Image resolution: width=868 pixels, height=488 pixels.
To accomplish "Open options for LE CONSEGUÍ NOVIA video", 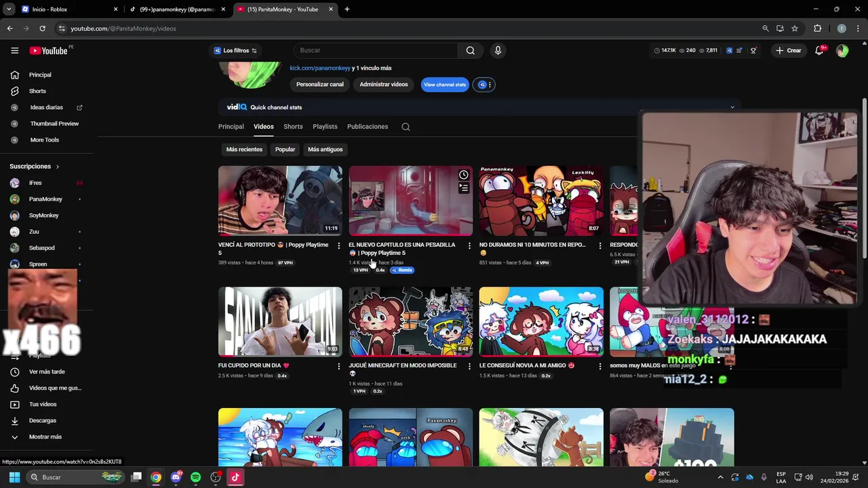I will pos(599,366).
